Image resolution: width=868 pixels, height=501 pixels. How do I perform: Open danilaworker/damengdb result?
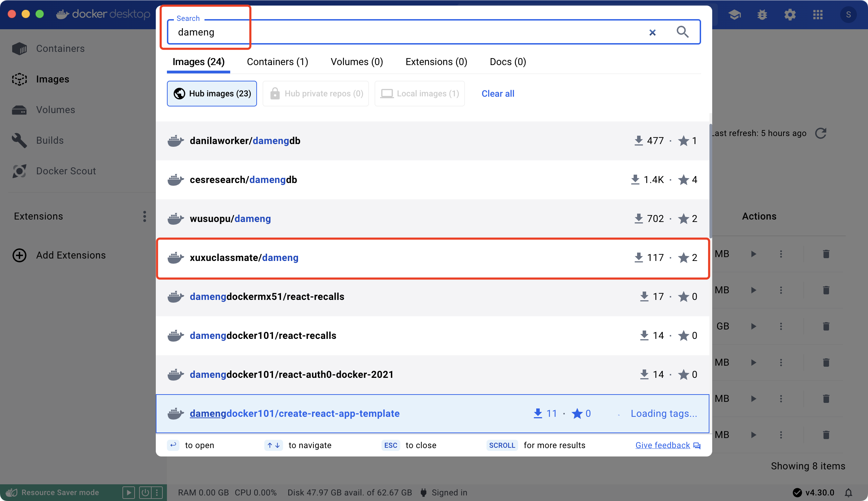[433, 141]
